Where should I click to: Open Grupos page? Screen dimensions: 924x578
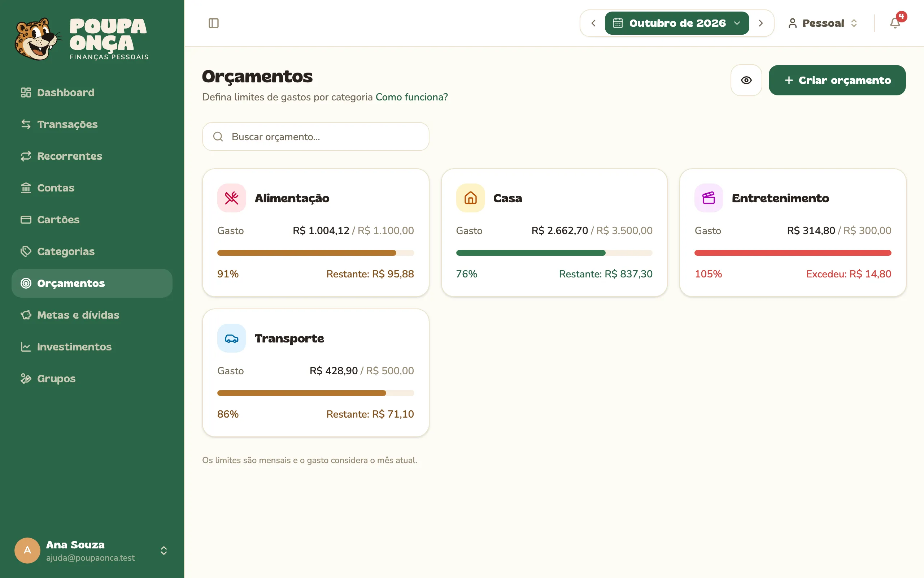coord(92,379)
